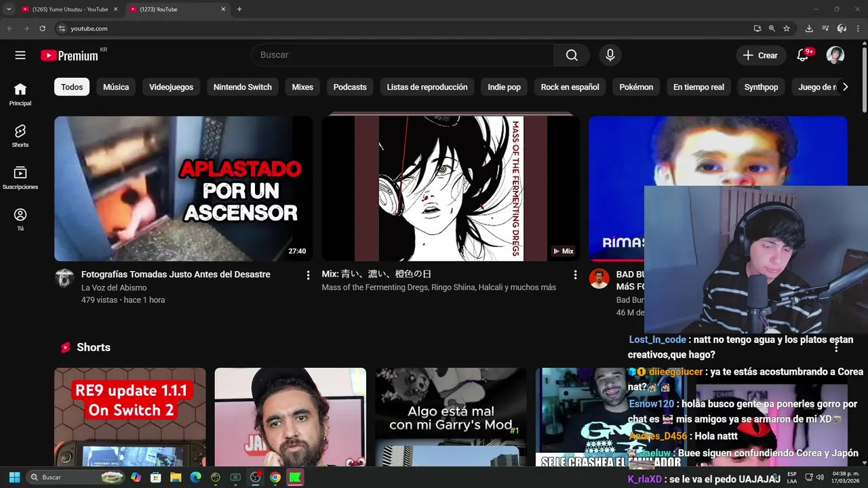Click the youtube.com address bar

(407, 28)
